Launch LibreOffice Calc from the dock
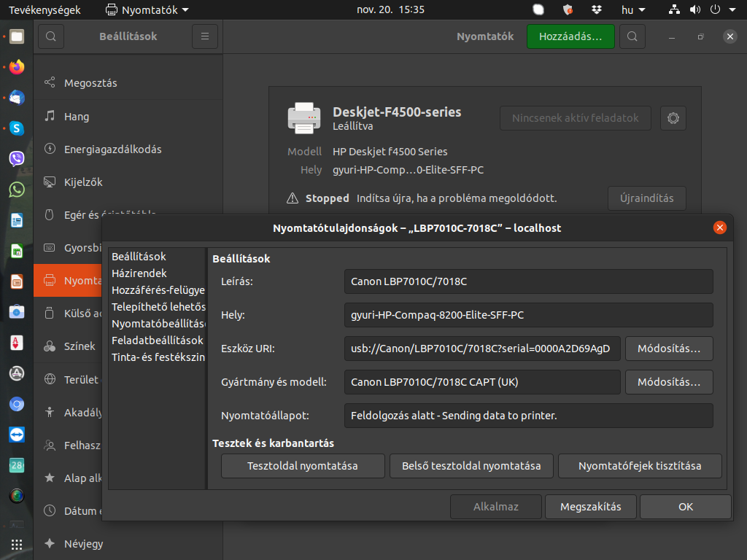The width and height of the screenshot is (747, 560). point(17,251)
